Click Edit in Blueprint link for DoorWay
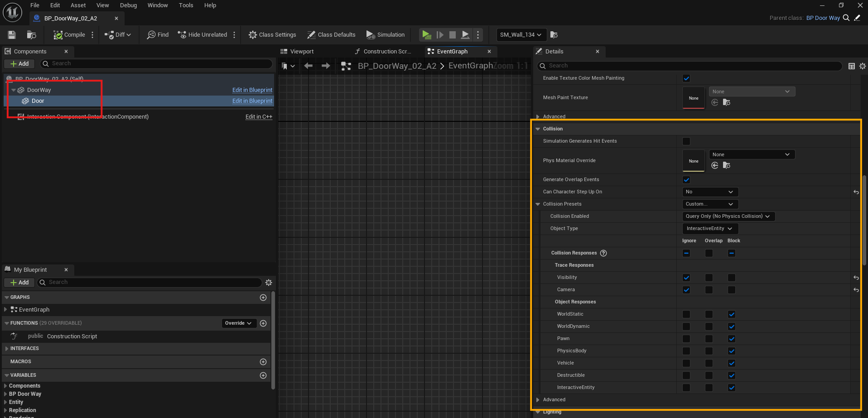This screenshot has height=418, width=868. click(252, 90)
